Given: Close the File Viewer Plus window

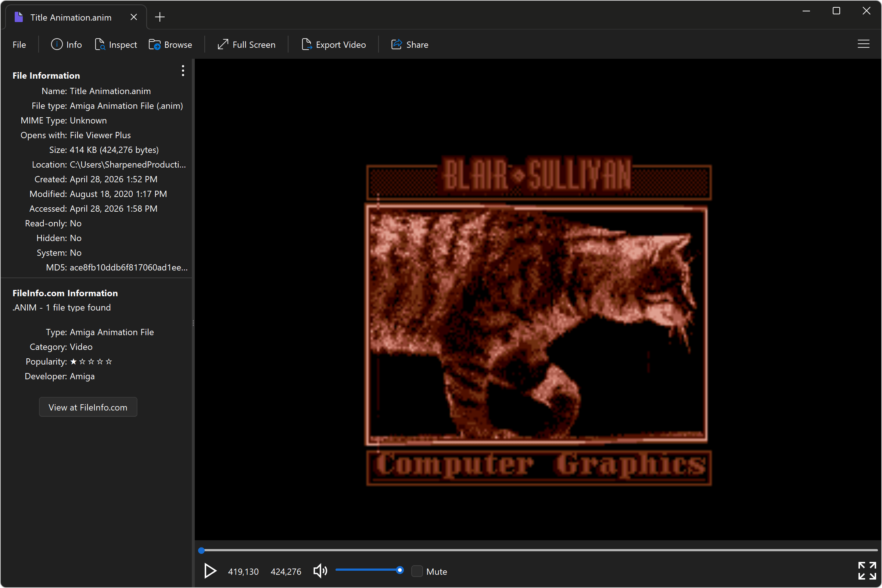Looking at the screenshot, I should [866, 11].
